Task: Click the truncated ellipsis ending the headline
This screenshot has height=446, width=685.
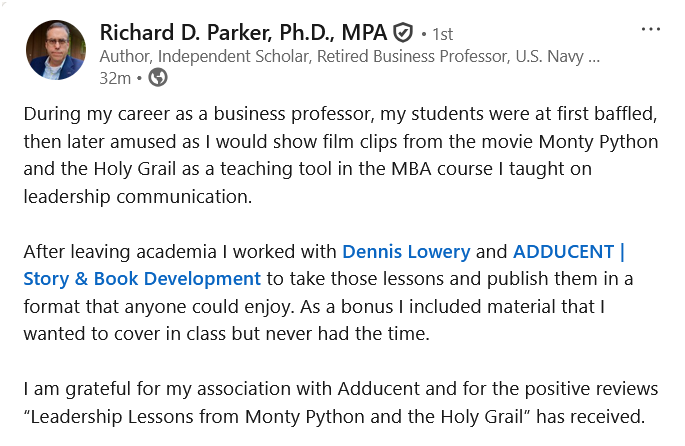Action: [x=594, y=57]
